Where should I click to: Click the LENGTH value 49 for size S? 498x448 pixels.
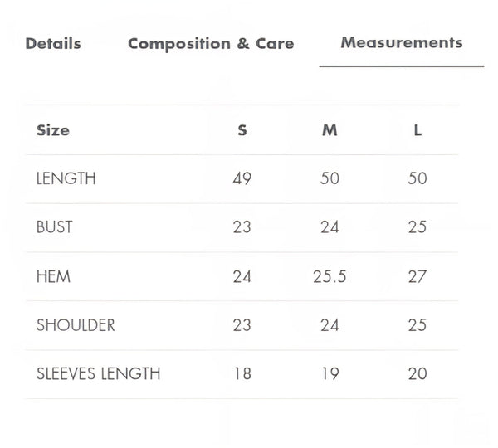click(242, 178)
